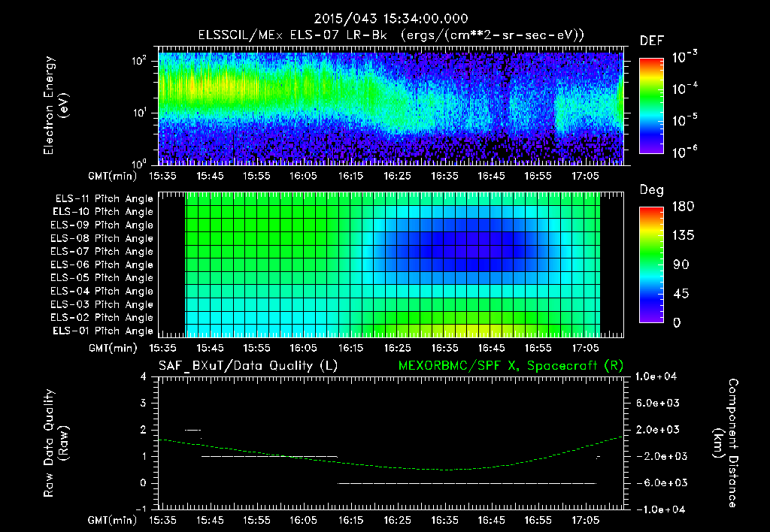Click the 180 tick on the Deg colorbar
770x532 pixels.
pos(683,206)
